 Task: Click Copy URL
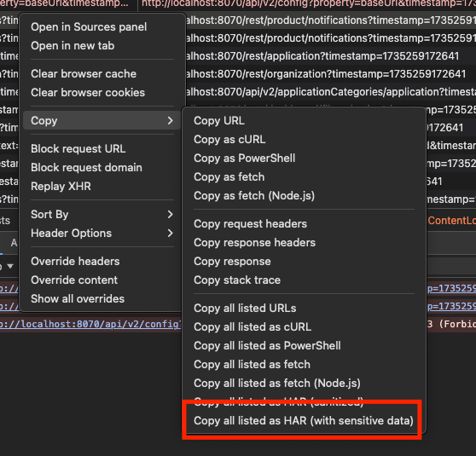219,121
